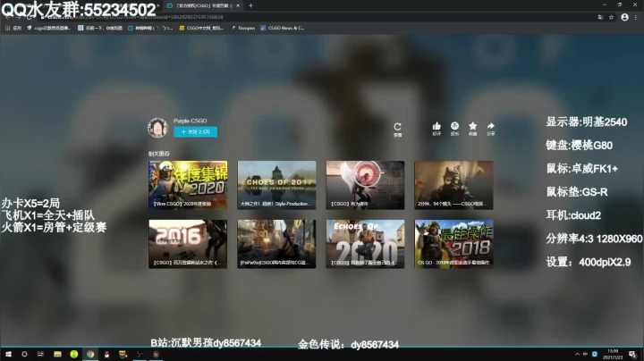Open the bilibili bookmark in bookmarks bar

click(x=150, y=28)
